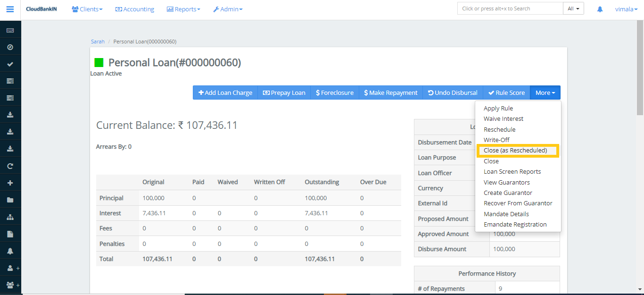Click the folder icon in the left sidebar

pos(10,200)
